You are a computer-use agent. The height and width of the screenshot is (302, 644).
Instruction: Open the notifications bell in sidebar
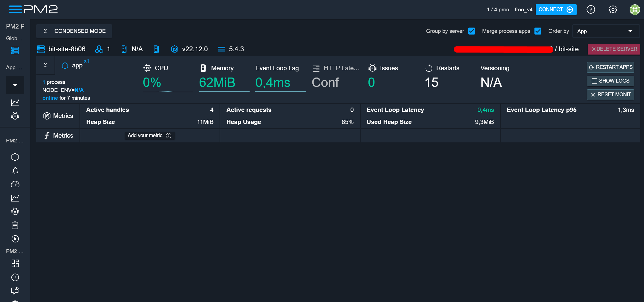(x=15, y=171)
